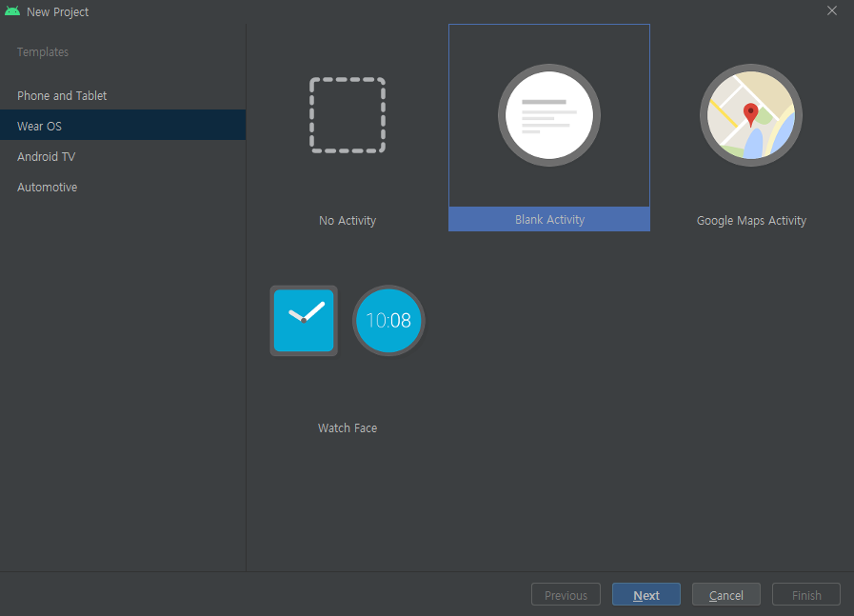Image resolution: width=854 pixels, height=616 pixels.
Task: Click the 'No Activity' label
Action: coord(348,221)
